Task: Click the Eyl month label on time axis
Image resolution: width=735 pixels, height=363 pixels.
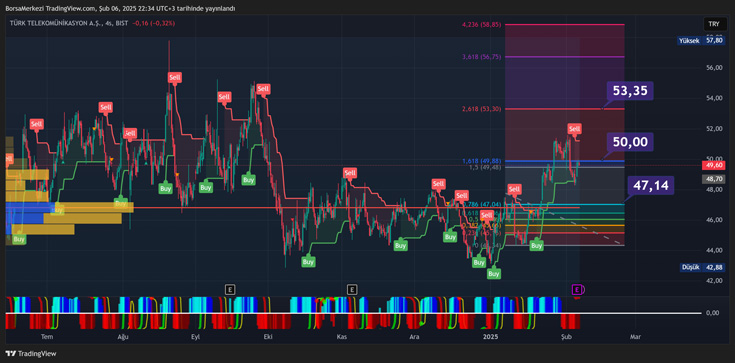Action: pos(195,337)
